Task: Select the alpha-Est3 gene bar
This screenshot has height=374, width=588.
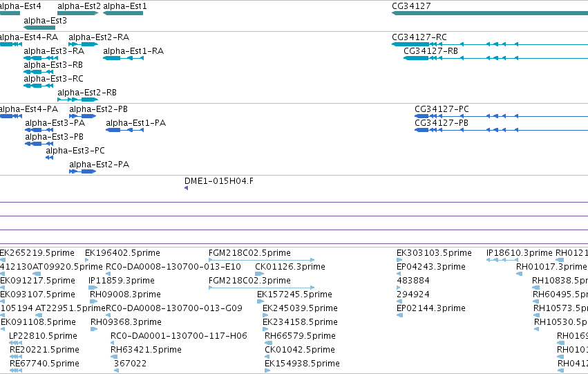Action: coord(39,28)
